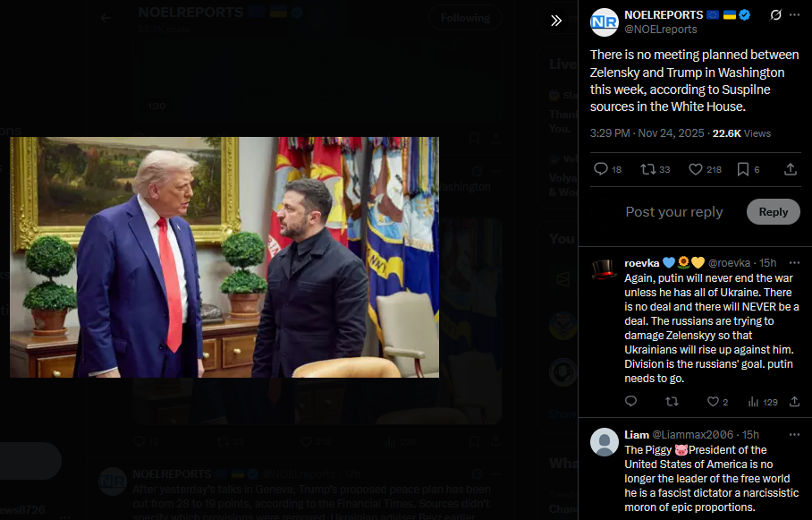Open Liam's profile avatar

[605, 442]
